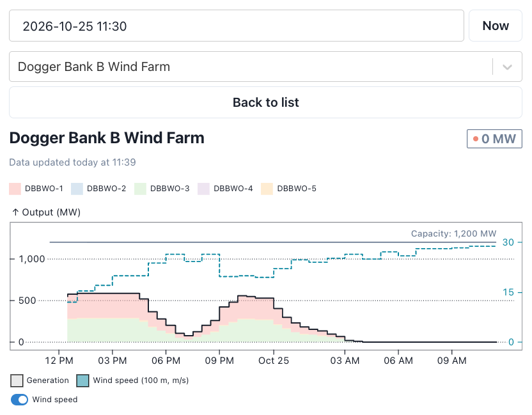Click the '03 PM' axis label
The image size is (532, 415).
coord(113,361)
